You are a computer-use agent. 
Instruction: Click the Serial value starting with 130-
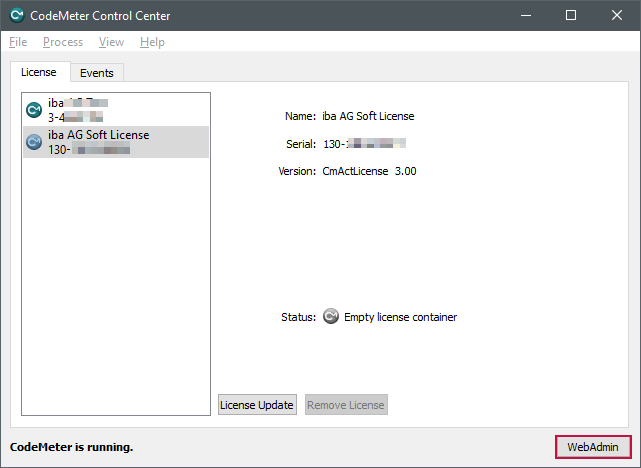point(364,144)
